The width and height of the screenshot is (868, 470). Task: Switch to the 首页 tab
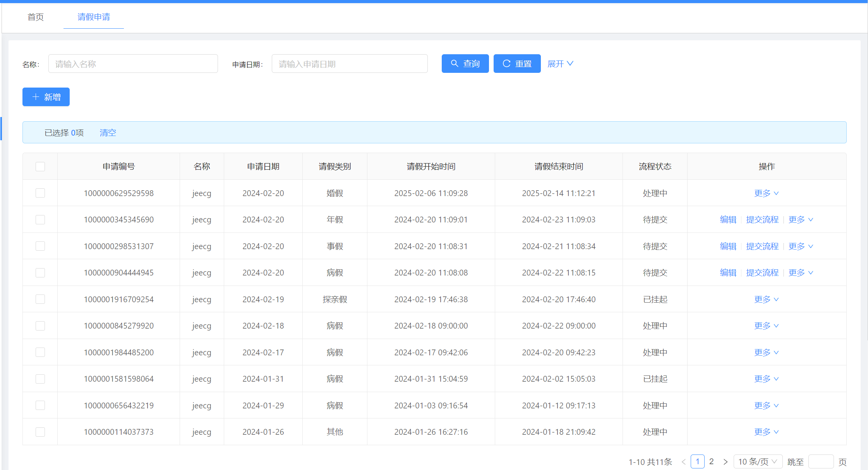pos(36,17)
